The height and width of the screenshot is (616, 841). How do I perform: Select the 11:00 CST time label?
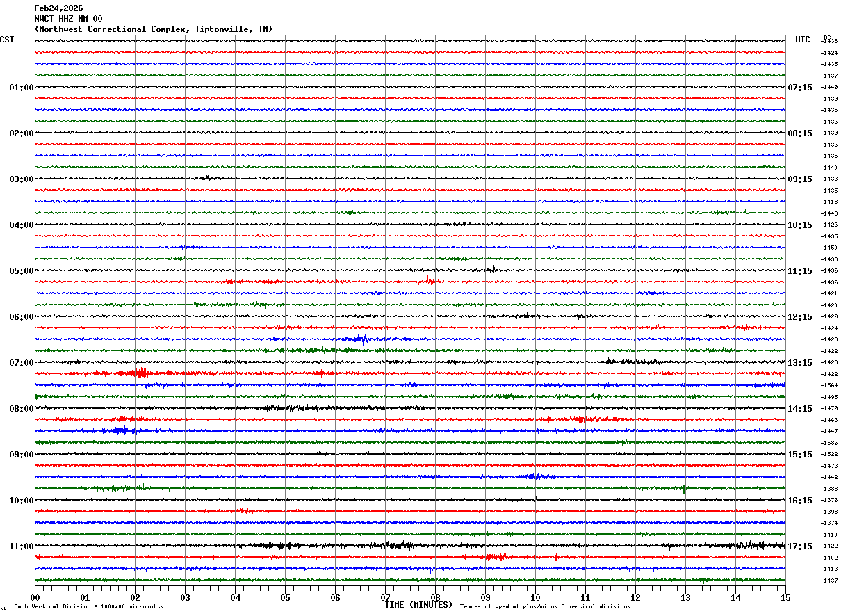[22, 546]
